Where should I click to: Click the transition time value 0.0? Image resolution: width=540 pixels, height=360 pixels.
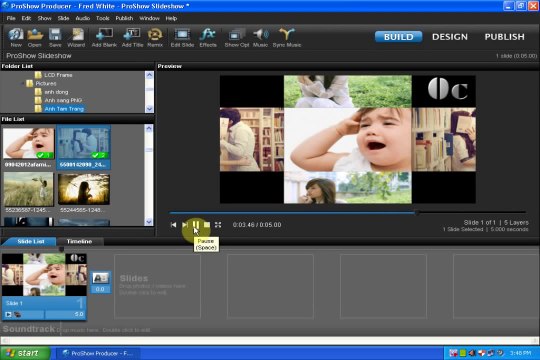click(100, 289)
